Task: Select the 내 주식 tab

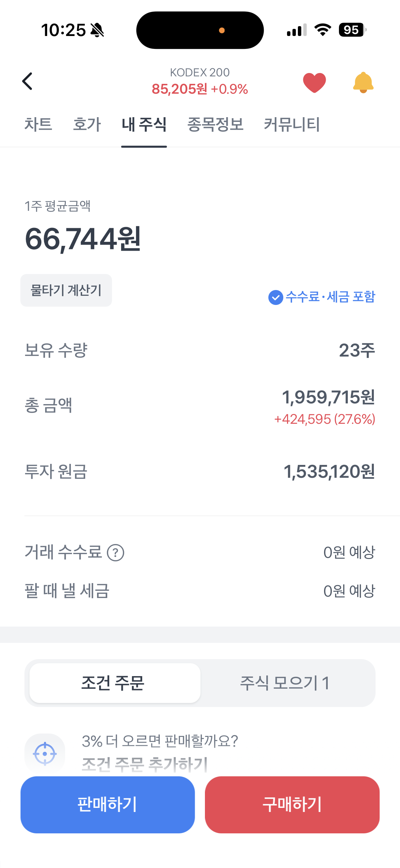Action: pos(144,124)
